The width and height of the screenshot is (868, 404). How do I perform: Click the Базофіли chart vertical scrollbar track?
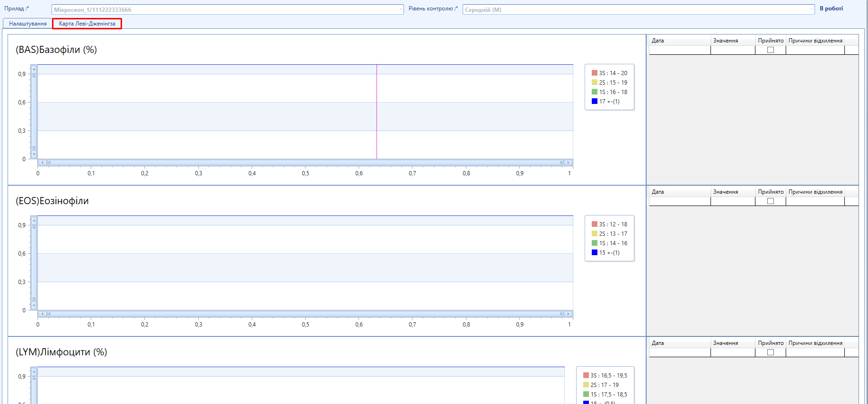(34, 112)
